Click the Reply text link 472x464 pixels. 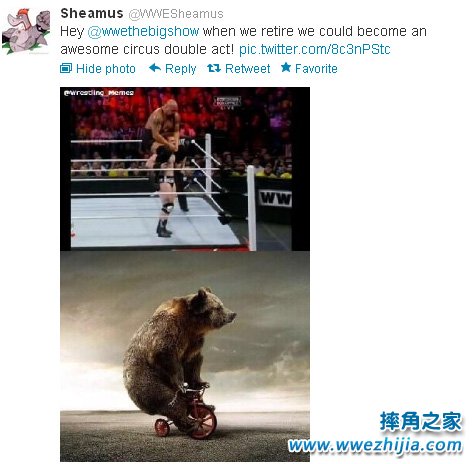coord(180,69)
